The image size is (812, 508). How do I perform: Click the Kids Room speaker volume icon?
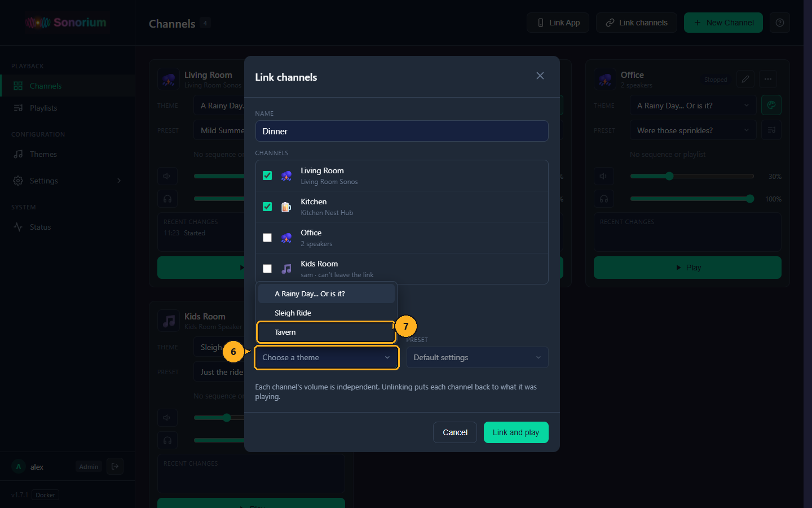click(x=167, y=418)
